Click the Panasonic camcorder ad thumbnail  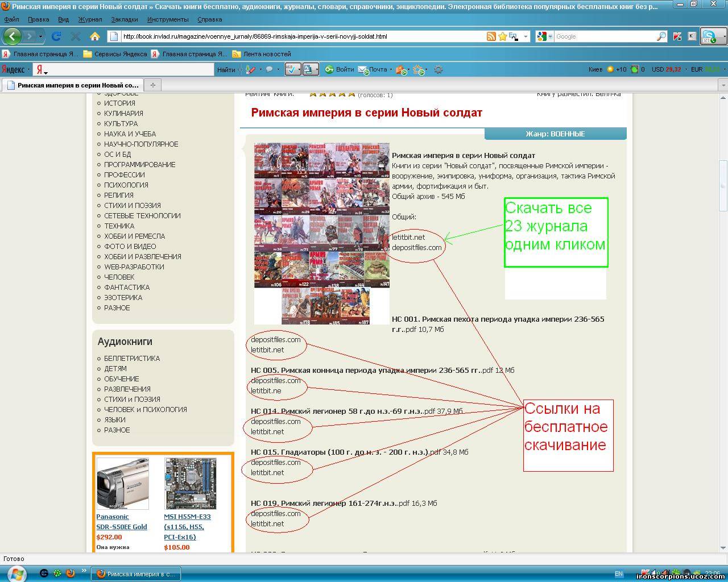coord(122,484)
